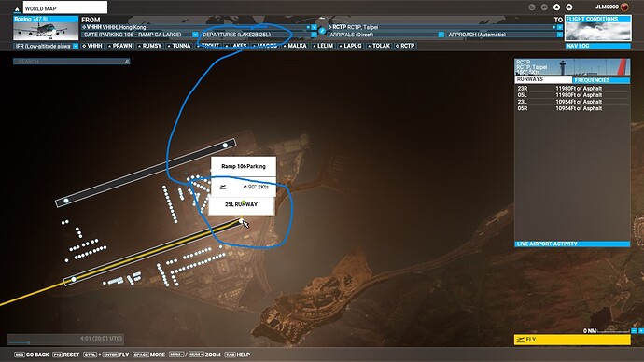Swap departure and arrival airports icon
Screen dimensions: 644x362
coord(322,31)
